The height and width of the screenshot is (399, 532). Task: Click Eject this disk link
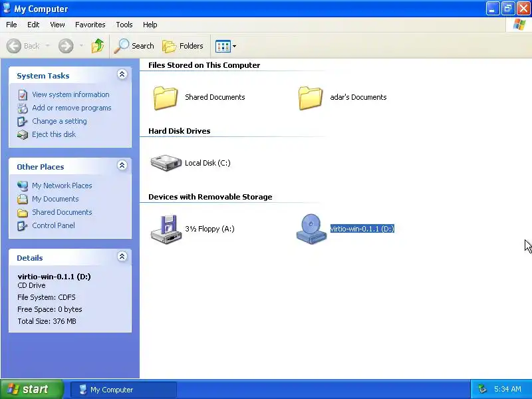(54, 134)
